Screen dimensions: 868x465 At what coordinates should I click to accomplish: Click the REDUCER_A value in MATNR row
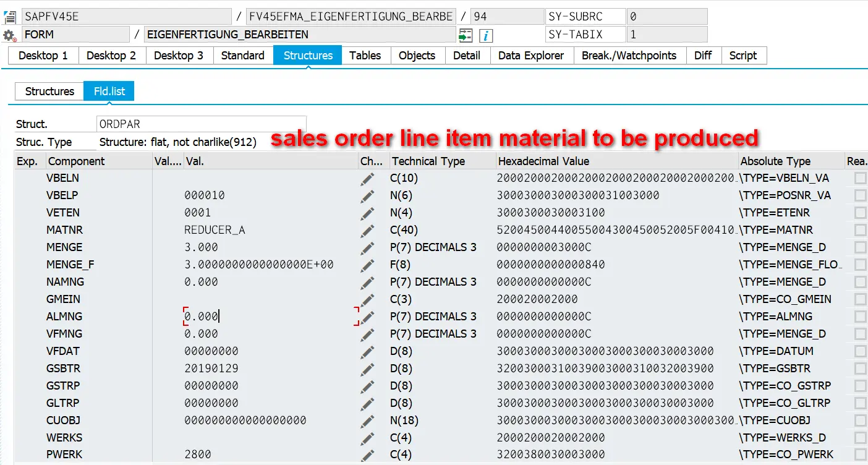tap(215, 230)
